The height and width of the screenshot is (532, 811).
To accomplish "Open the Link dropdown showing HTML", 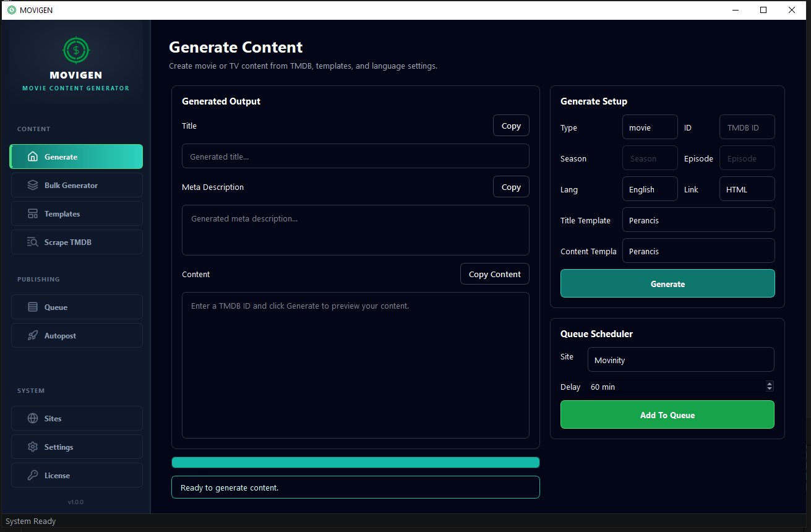I will pos(747,189).
